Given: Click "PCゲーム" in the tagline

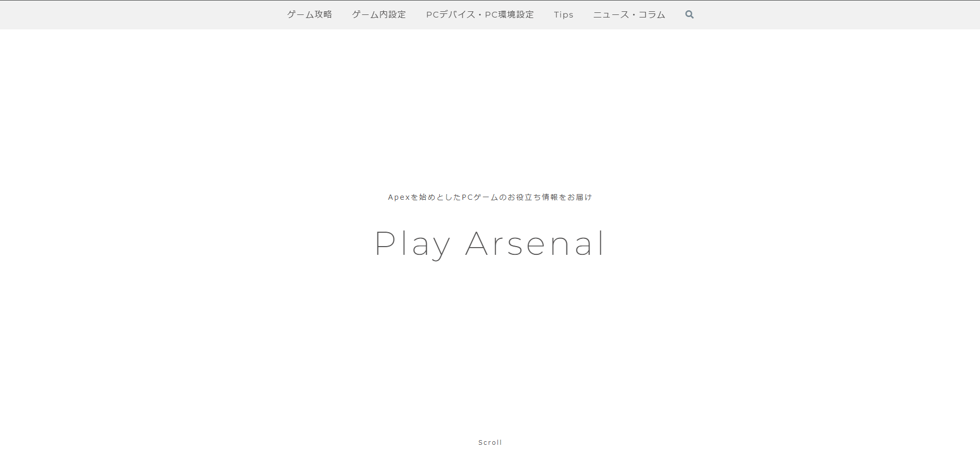Looking at the screenshot, I should click(x=480, y=197).
